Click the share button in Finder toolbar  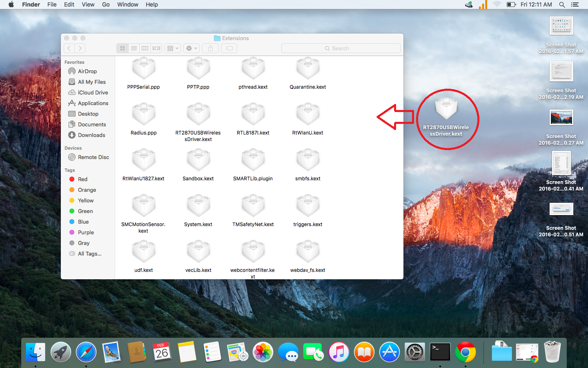point(210,48)
